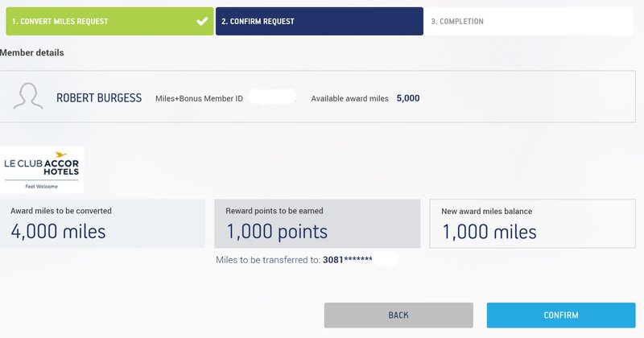Click the 1,000 miles new balance amount
The image size is (644, 338).
(x=489, y=232)
